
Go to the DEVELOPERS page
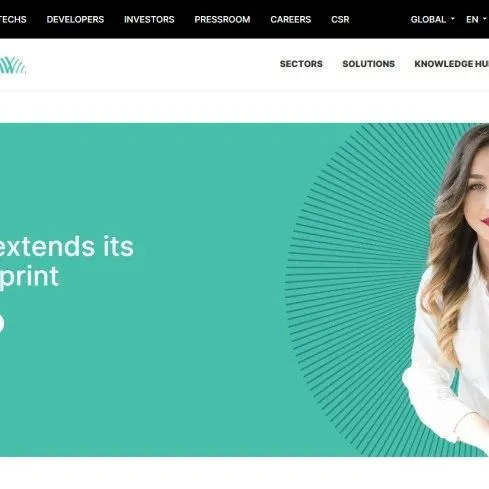click(75, 19)
